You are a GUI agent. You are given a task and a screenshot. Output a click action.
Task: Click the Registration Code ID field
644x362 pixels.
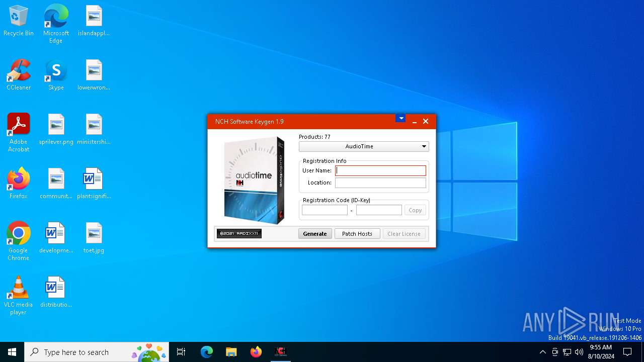[325, 210]
